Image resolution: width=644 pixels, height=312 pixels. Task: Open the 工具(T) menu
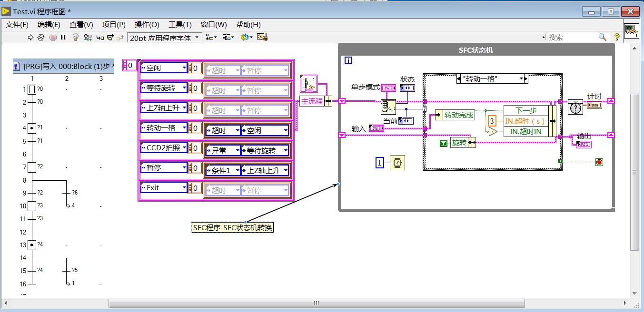pyautogui.click(x=180, y=25)
